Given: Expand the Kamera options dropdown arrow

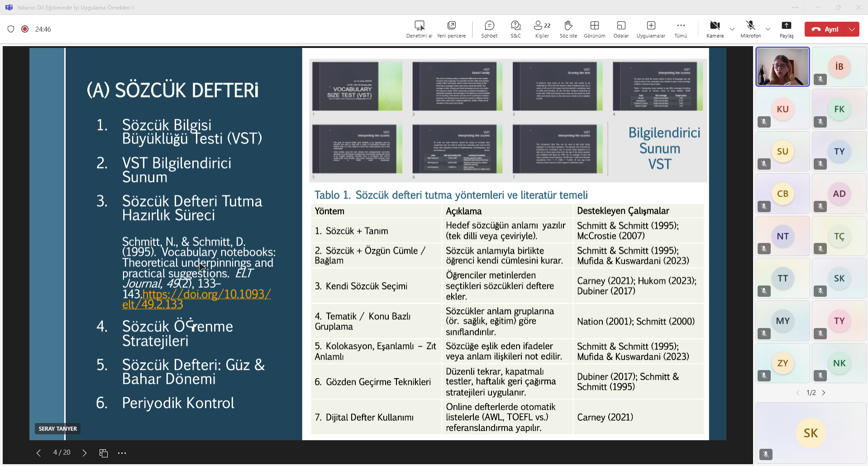Looking at the screenshot, I should pos(732,29).
